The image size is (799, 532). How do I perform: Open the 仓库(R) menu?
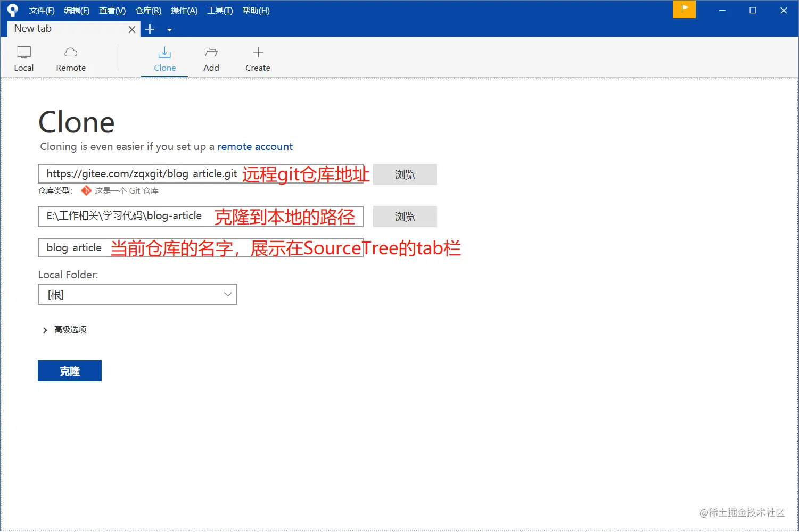pyautogui.click(x=149, y=11)
